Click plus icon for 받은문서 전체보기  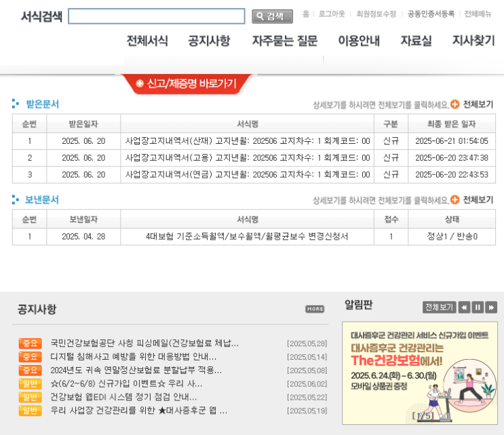[x=455, y=104]
